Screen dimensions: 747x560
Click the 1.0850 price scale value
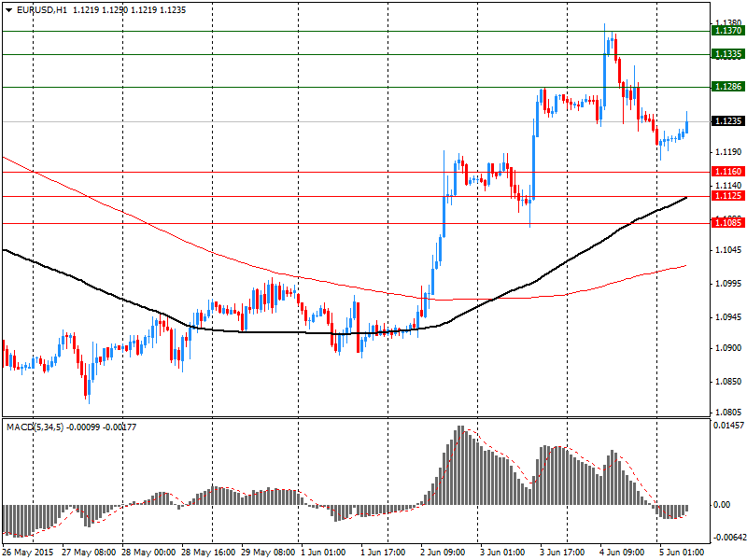click(729, 382)
